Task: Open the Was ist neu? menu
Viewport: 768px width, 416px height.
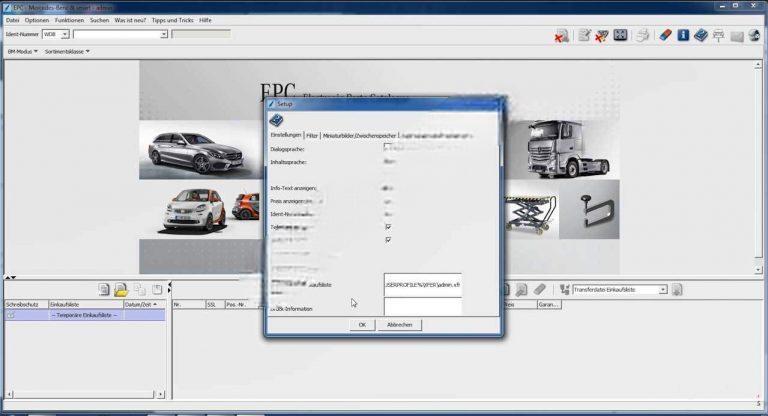Action: coord(130,20)
